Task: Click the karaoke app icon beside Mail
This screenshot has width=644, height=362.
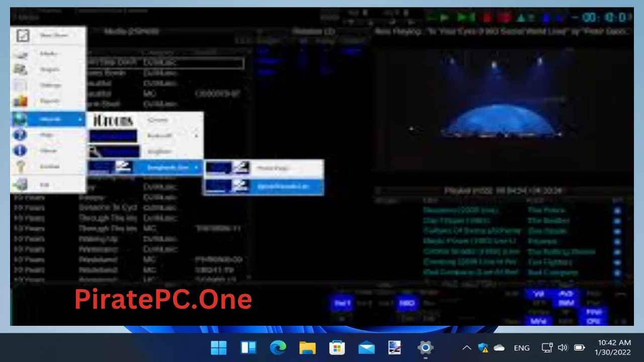Action: coord(395,348)
